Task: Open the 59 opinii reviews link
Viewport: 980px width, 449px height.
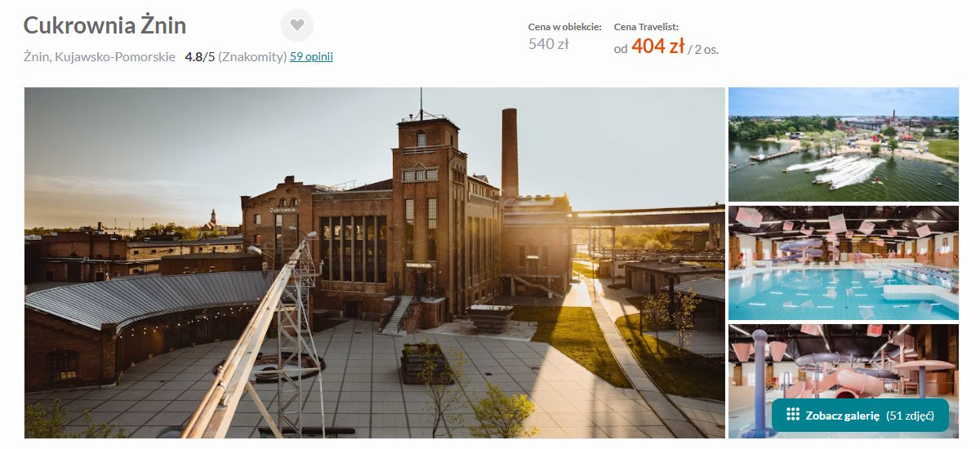Action: click(x=311, y=56)
